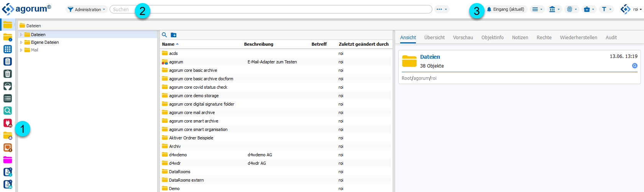Click the red plug icon in sidebar
Image resolution: width=644 pixels, height=192 pixels.
(8, 123)
